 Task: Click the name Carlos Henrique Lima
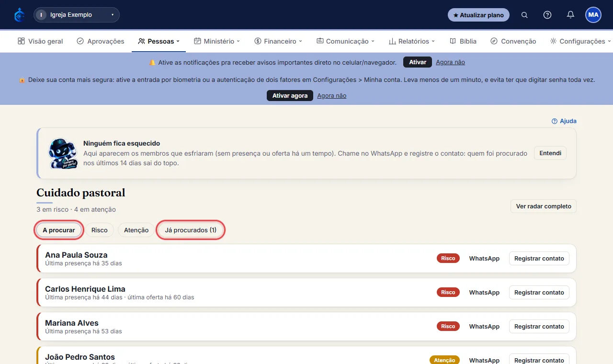(85, 289)
